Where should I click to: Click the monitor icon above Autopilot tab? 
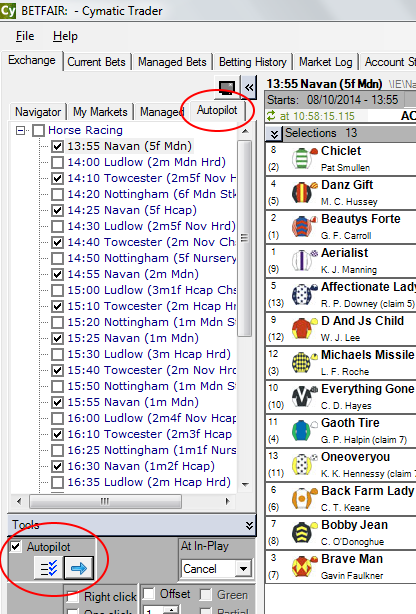click(227, 87)
